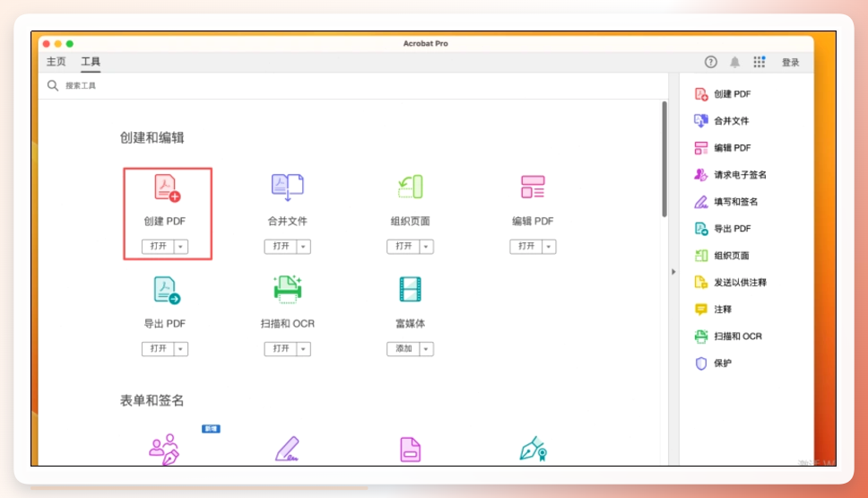Click the fill and sign pen icon under 表单和签名

click(287, 450)
